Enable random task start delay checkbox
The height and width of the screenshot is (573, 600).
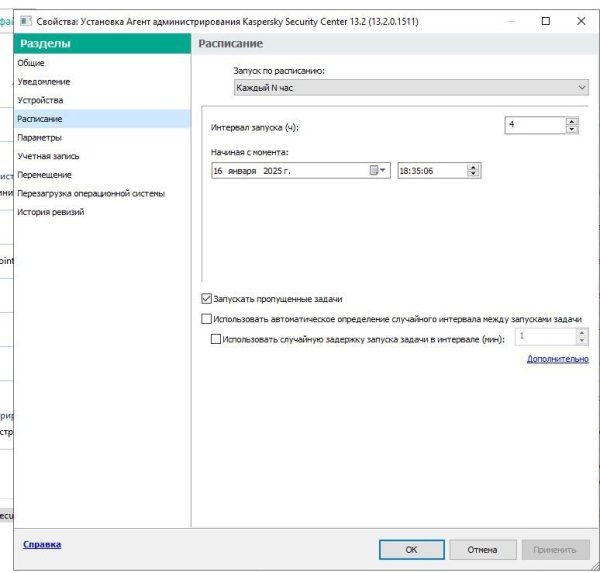point(216,339)
